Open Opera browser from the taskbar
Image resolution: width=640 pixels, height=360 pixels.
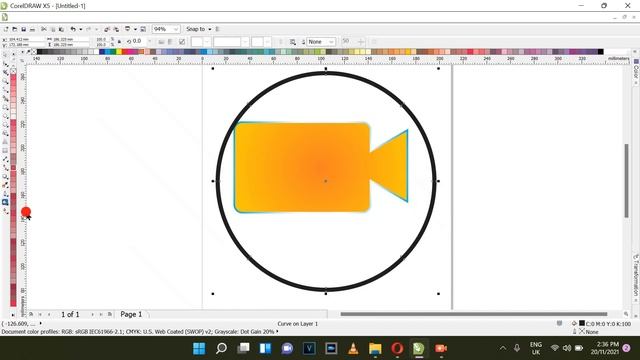coord(397,349)
